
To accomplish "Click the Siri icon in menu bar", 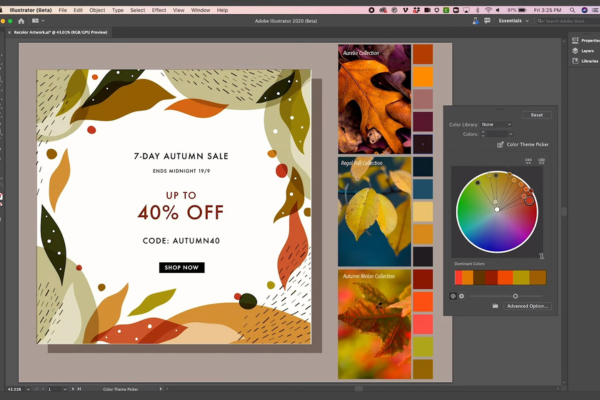I will [x=584, y=10].
